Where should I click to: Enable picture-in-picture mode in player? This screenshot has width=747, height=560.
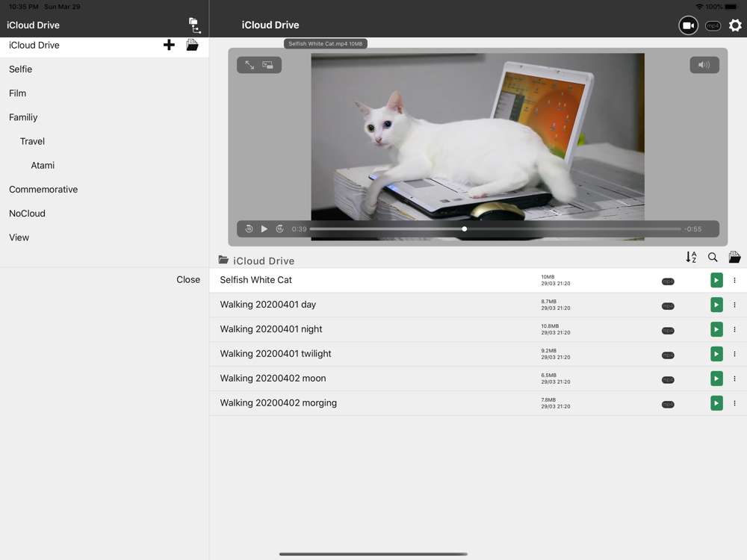[x=267, y=65]
